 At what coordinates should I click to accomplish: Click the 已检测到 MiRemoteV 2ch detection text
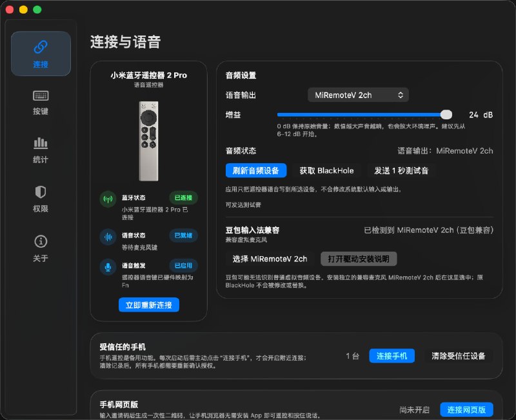[428, 230]
